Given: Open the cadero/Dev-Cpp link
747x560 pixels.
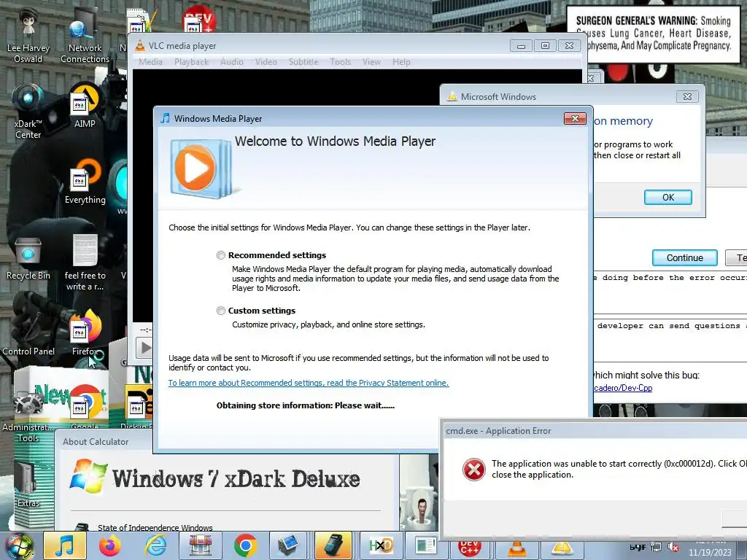Looking at the screenshot, I should coord(623,388).
